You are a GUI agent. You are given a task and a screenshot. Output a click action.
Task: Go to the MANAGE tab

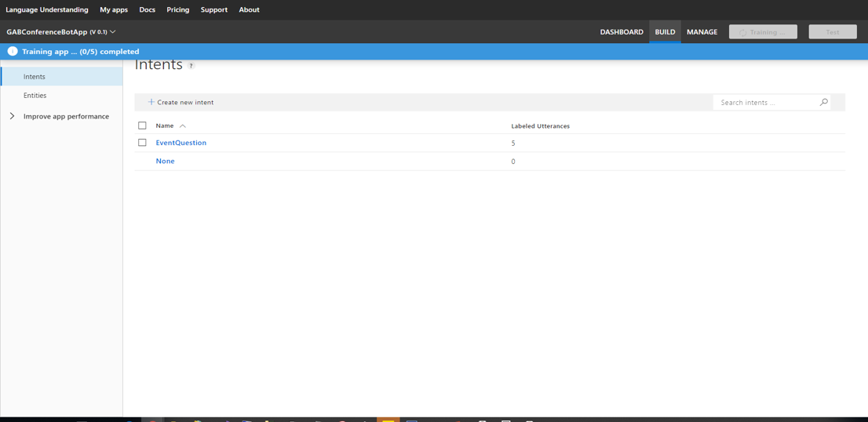click(x=702, y=32)
